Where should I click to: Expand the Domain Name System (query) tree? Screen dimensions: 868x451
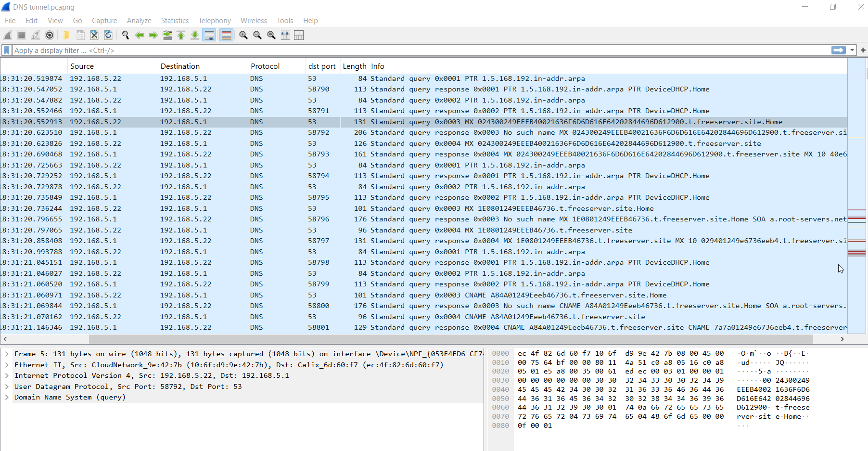(x=7, y=397)
